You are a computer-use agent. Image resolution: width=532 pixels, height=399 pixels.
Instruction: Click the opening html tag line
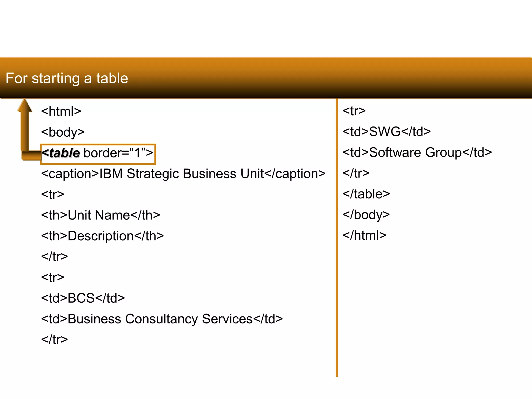point(61,111)
